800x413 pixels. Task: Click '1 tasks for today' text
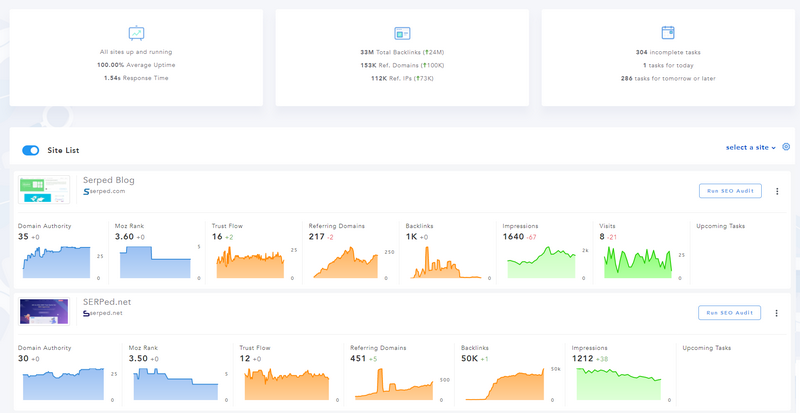tap(668, 65)
